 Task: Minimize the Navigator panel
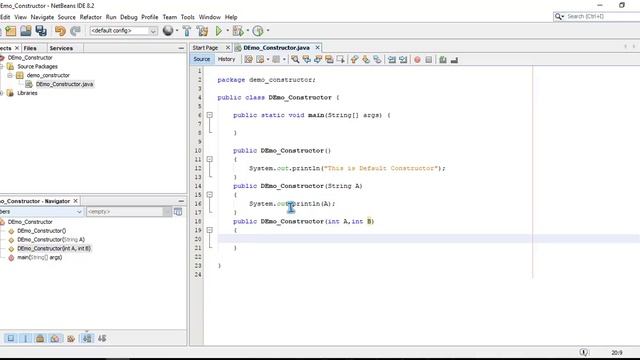[181, 201]
